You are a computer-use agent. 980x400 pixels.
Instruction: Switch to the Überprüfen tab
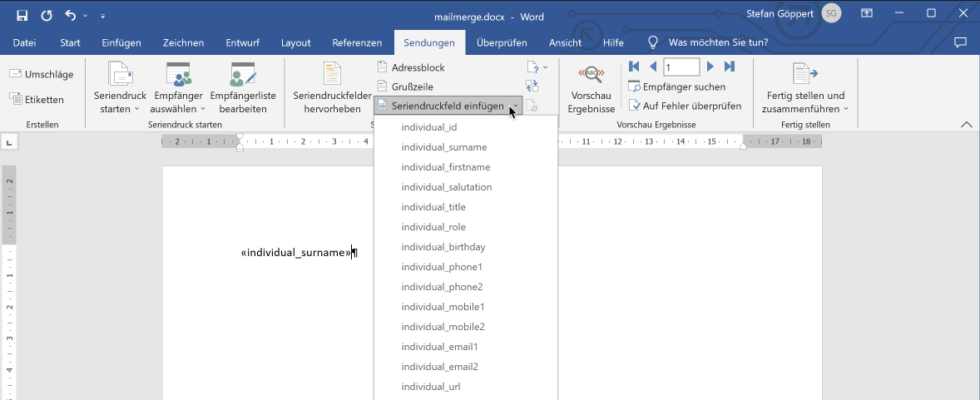pyautogui.click(x=502, y=42)
